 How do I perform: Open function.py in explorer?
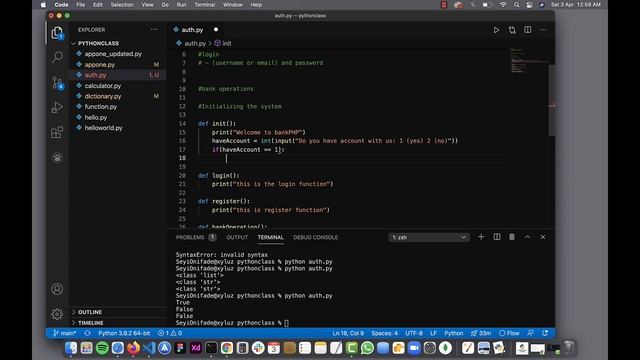click(x=100, y=107)
